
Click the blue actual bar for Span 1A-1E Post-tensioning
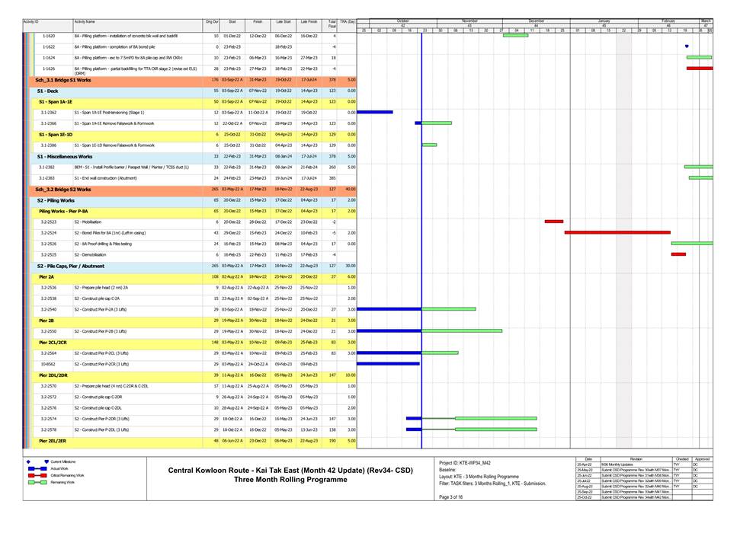(375, 112)
